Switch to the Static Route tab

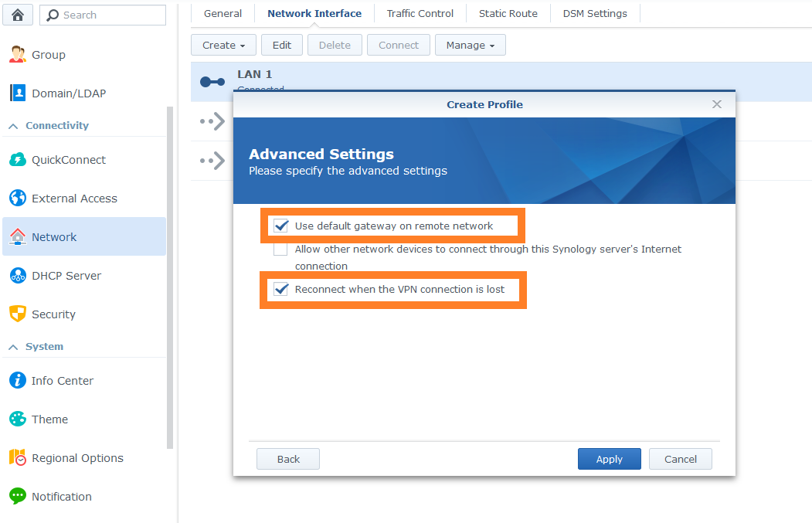(x=508, y=13)
